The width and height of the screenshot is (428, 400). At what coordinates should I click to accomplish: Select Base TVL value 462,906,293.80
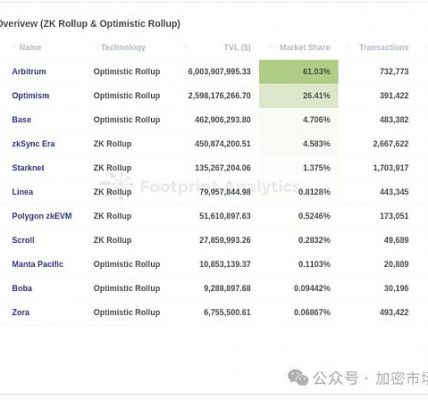223,120
